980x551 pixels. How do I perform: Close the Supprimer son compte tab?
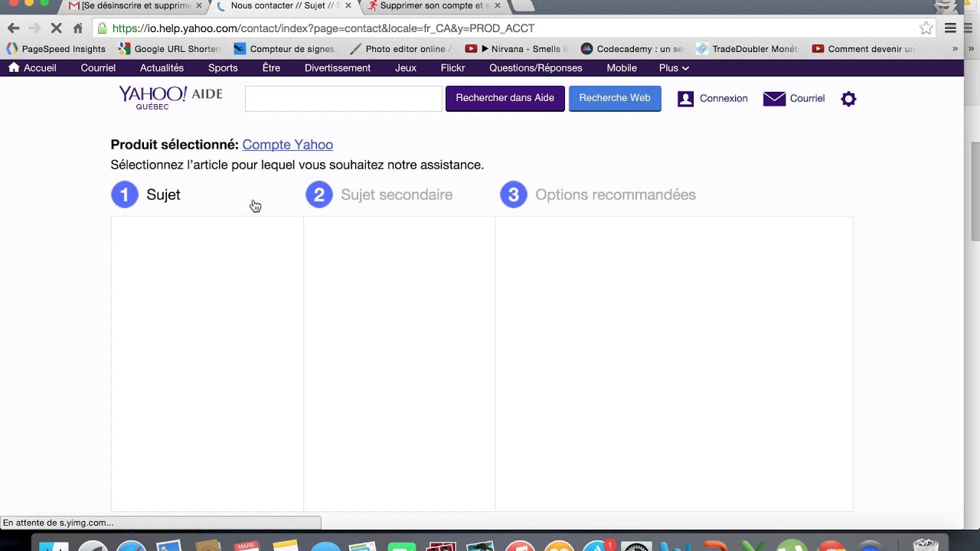click(x=497, y=6)
